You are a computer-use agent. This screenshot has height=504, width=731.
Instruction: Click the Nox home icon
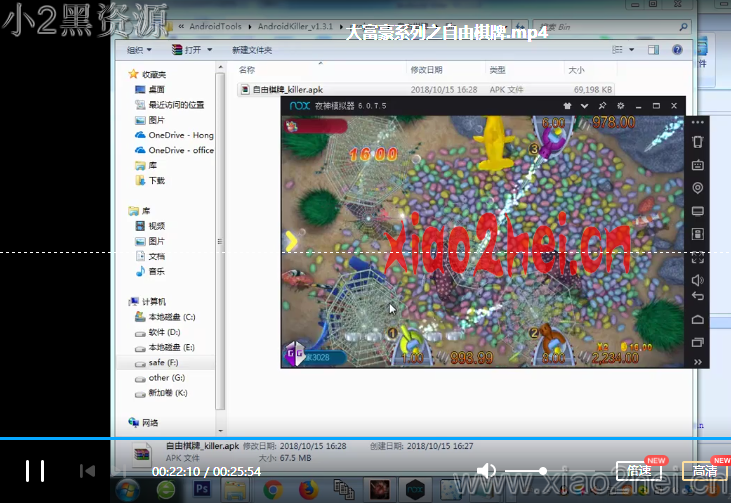pyautogui.click(x=697, y=319)
